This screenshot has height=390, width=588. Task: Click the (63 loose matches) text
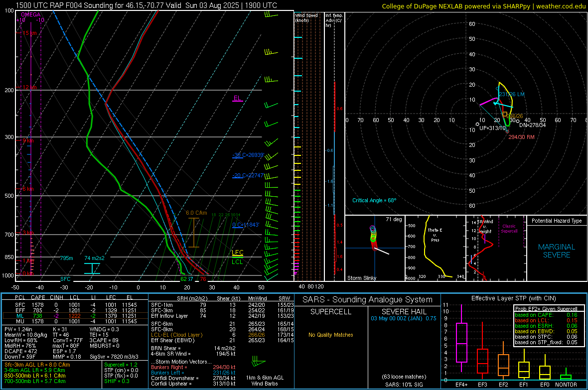coord(404,377)
